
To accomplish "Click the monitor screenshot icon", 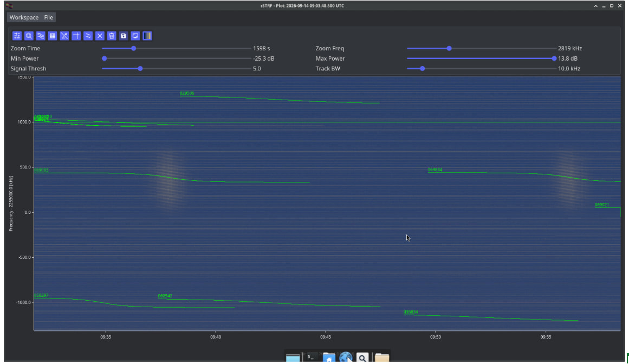I will click(135, 36).
